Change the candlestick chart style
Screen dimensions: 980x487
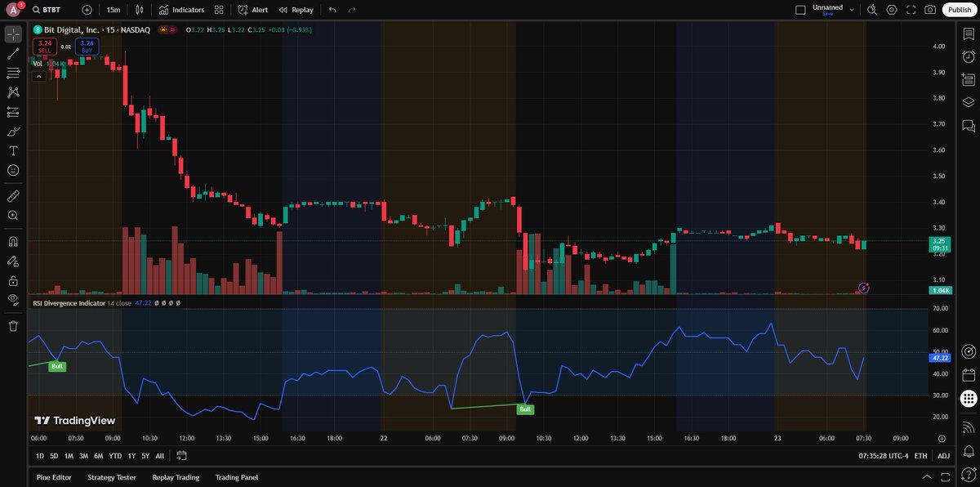[x=140, y=10]
